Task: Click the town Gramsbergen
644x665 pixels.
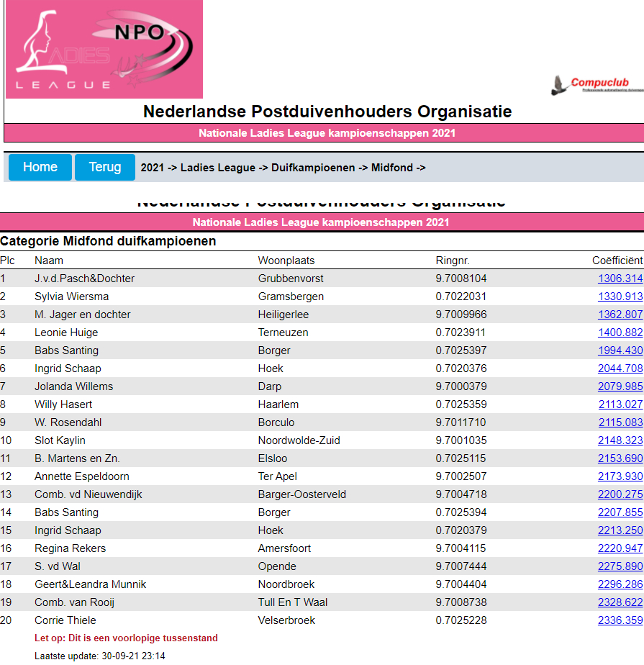Action: (291, 297)
